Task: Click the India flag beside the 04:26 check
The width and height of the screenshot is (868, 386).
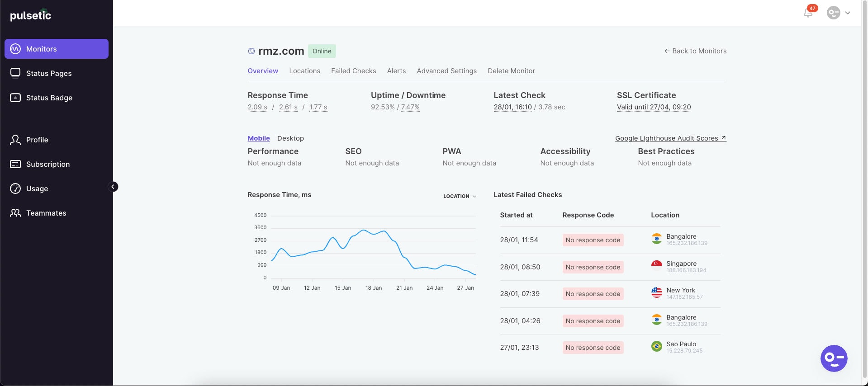Action: (657, 320)
